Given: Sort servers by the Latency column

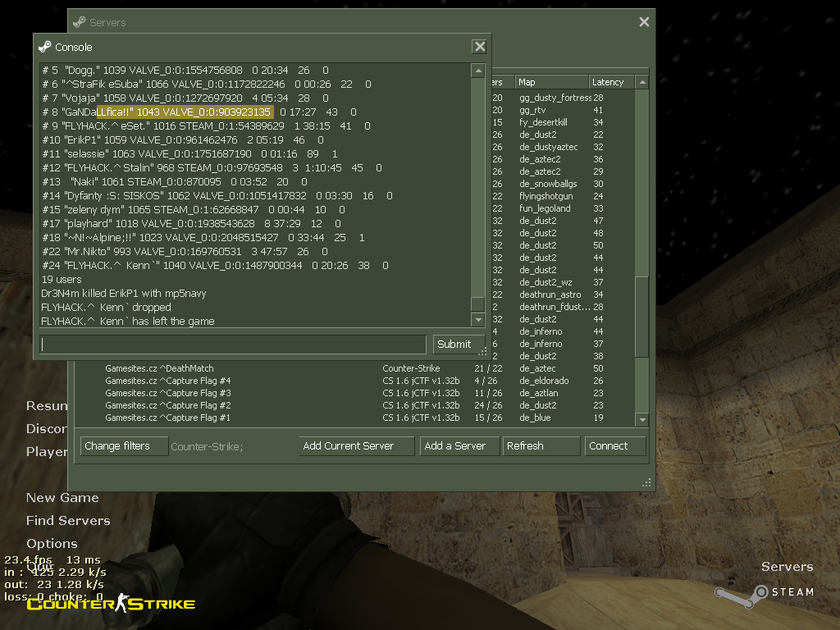Looking at the screenshot, I should 611,82.
